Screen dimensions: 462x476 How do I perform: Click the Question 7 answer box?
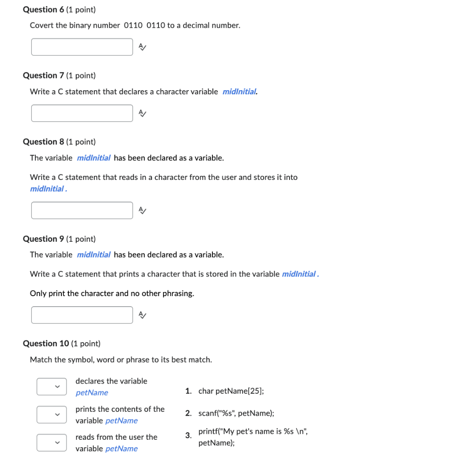point(82,113)
